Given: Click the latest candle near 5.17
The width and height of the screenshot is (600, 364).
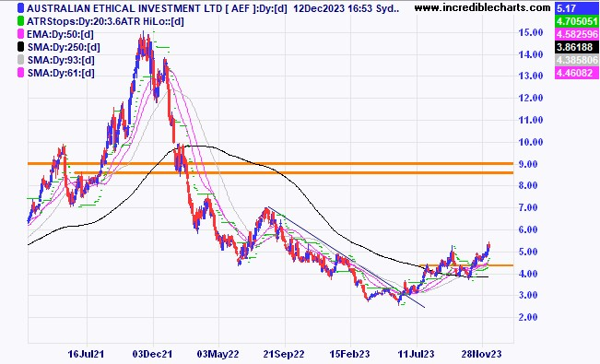Looking at the screenshot, I should pyautogui.click(x=488, y=247).
